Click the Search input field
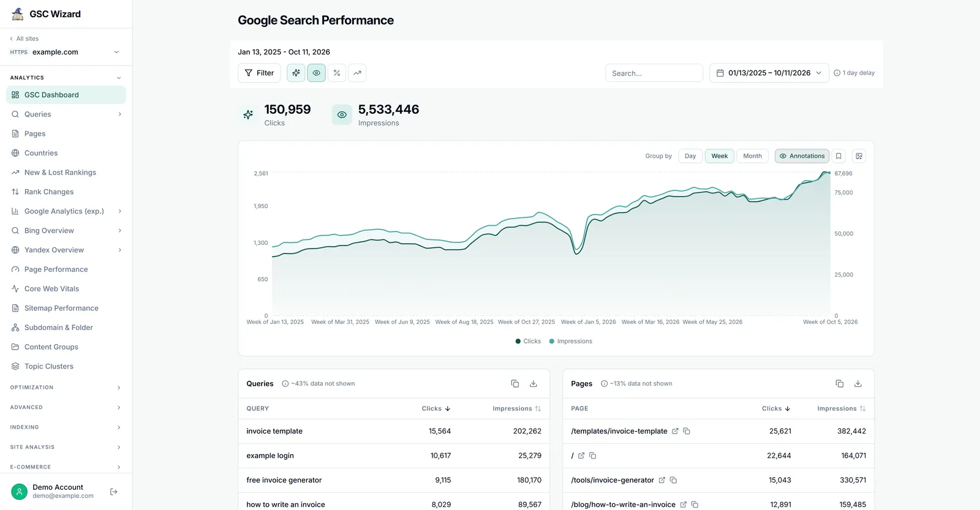 tap(654, 73)
